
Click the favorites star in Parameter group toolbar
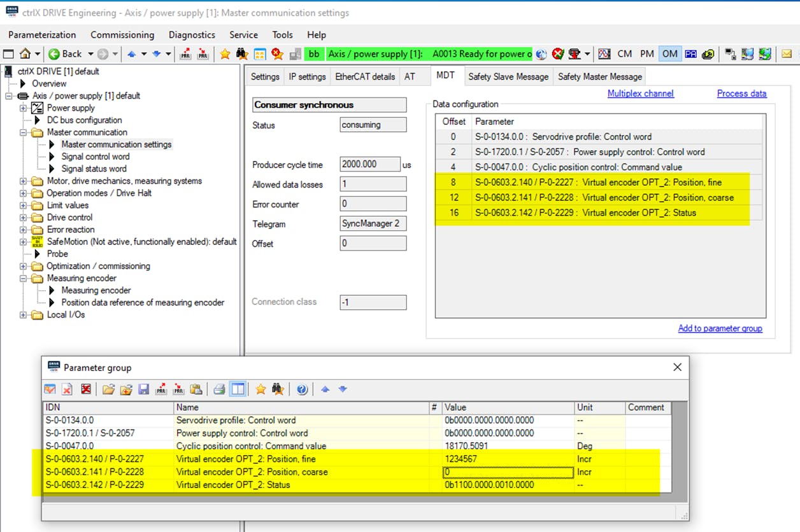click(x=261, y=389)
